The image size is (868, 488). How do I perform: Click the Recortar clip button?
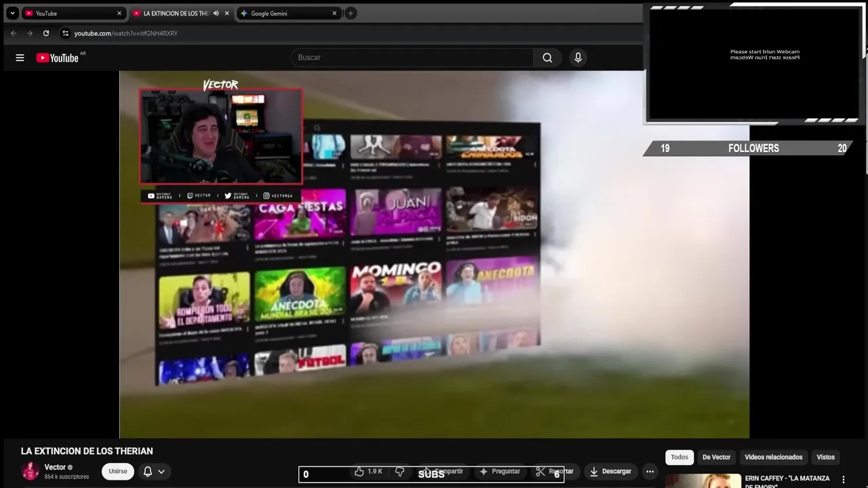tap(555, 471)
